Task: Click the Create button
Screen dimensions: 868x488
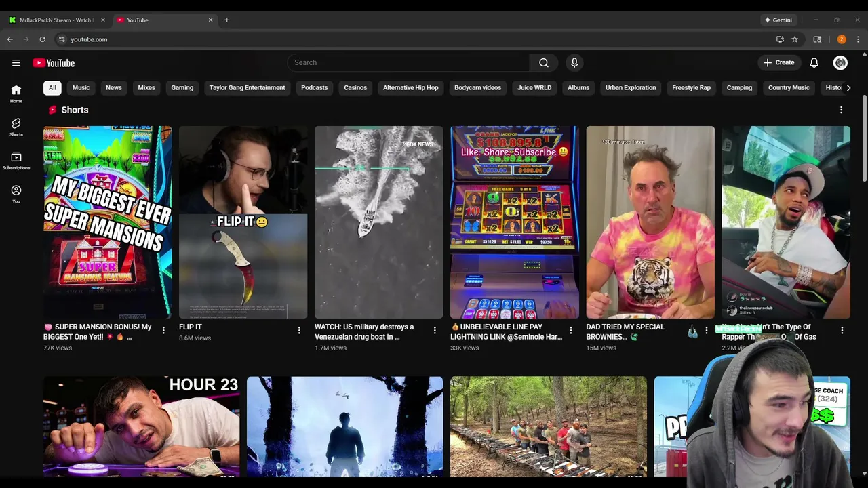Action: point(778,62)
